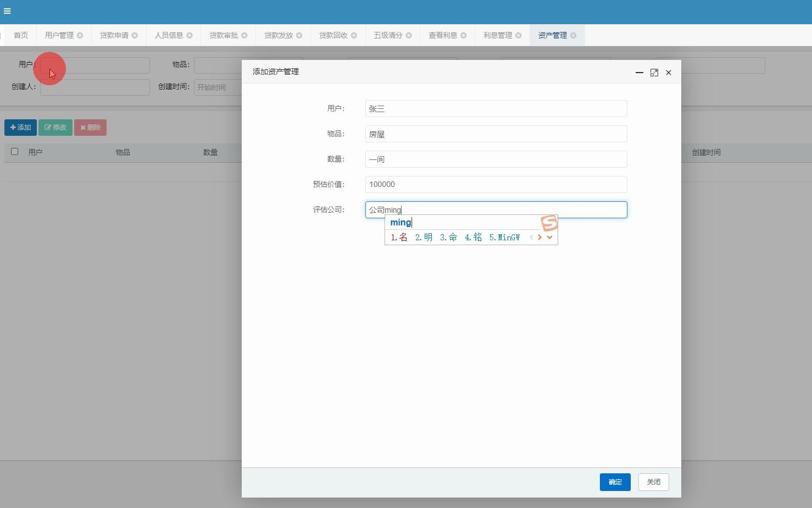Screen dimensions: 812x508
Task: Expand IME candidate list with down chevron
Action: click(x=550, y=237)
